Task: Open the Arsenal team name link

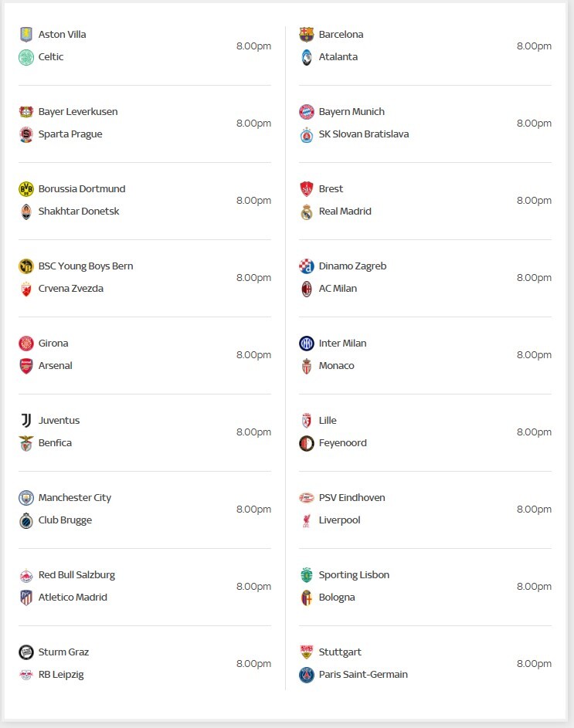Action: (56, 366)
